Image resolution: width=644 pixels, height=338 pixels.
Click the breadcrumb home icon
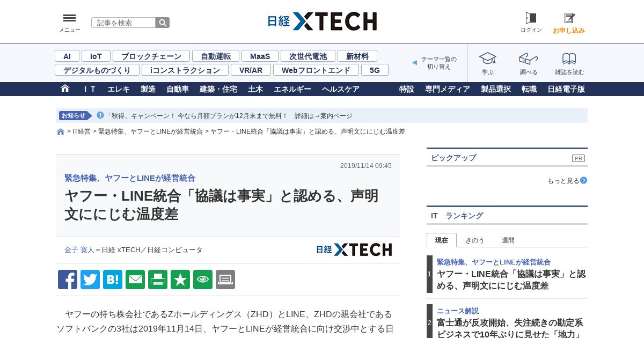pos(61,131)
